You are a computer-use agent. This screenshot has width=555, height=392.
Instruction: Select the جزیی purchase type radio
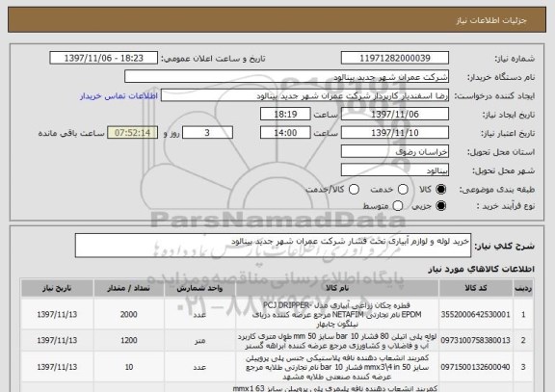440,205
